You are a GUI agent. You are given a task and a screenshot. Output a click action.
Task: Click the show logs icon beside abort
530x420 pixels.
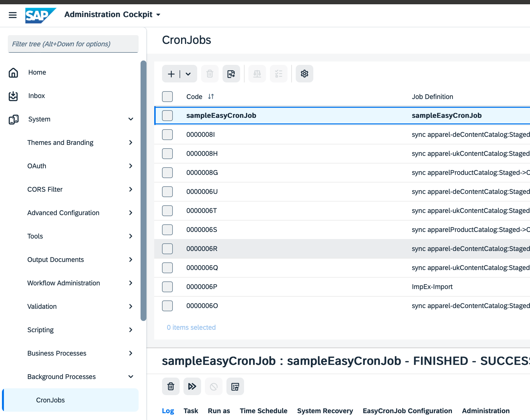(x=235, y=386)
